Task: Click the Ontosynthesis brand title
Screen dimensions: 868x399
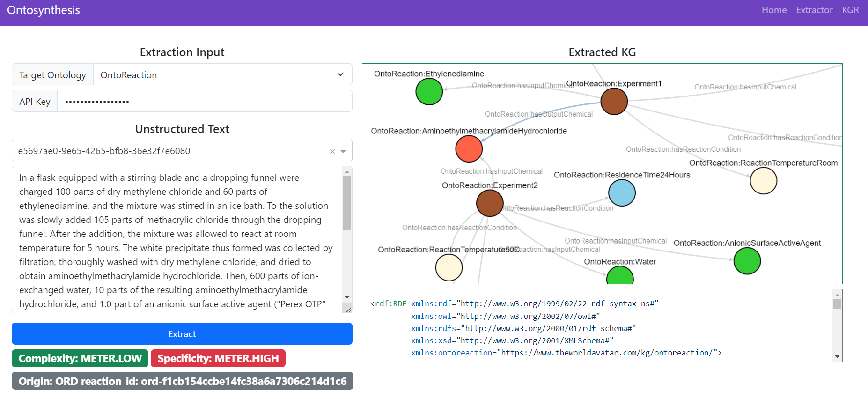Action: click(44, 10)
